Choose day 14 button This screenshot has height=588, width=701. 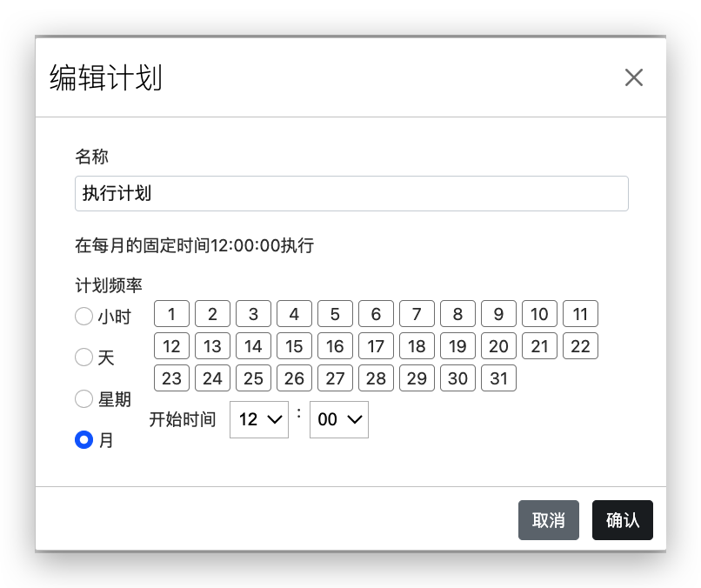pyautogui.click(x=253, y=346)
